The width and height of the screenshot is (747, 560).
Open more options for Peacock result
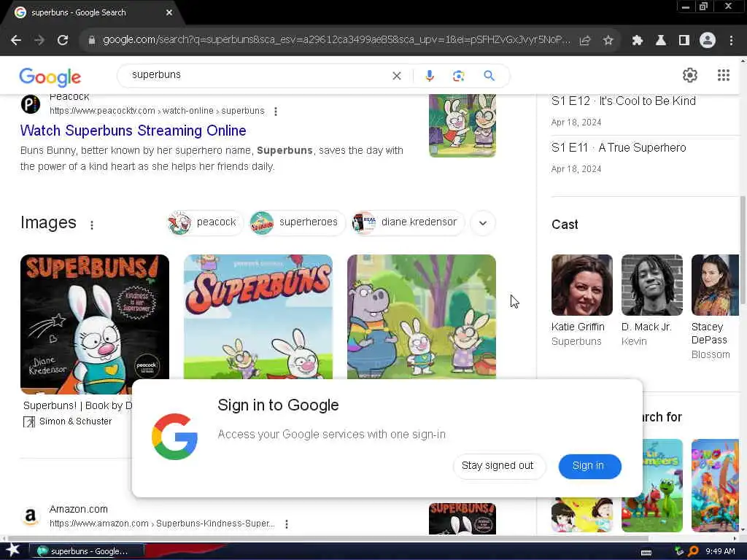click(276, 111)
